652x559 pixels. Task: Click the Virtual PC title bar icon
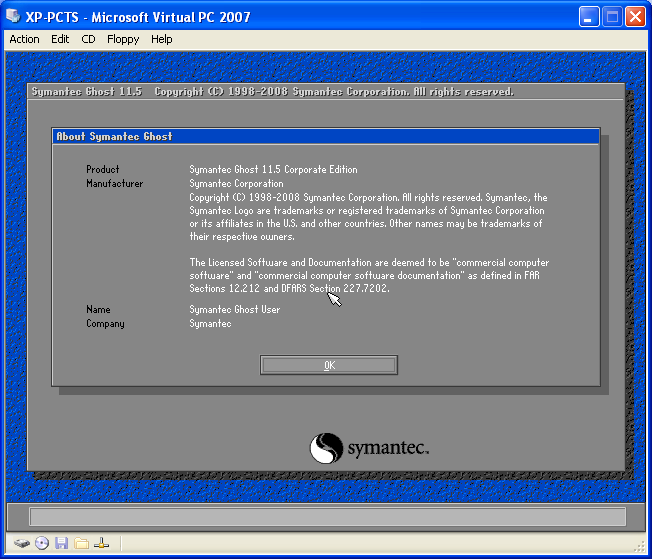click(13, 16)
